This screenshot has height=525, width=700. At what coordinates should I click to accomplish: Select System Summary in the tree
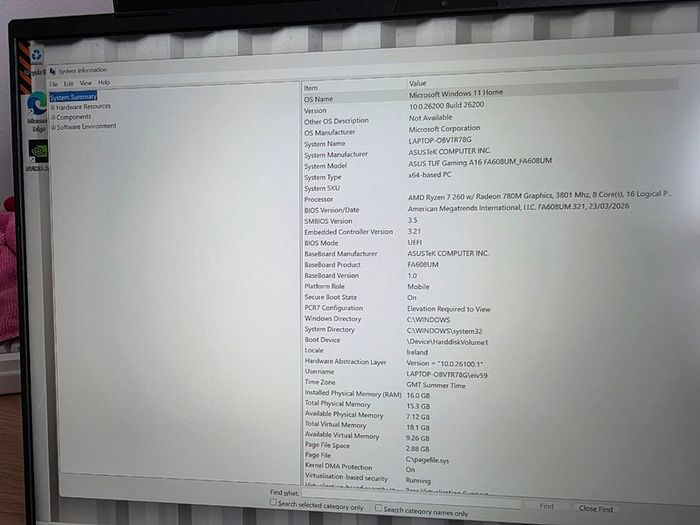pyautogui.click(x=73, y=97)
